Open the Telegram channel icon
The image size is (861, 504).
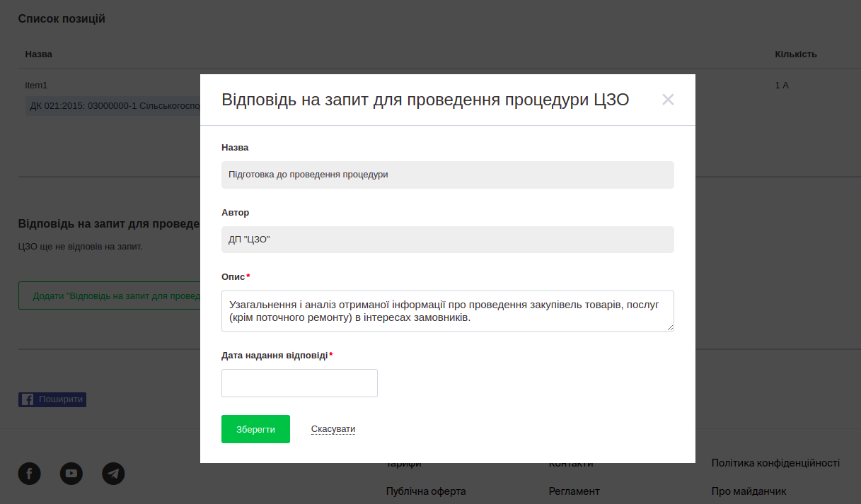[113, 474]
